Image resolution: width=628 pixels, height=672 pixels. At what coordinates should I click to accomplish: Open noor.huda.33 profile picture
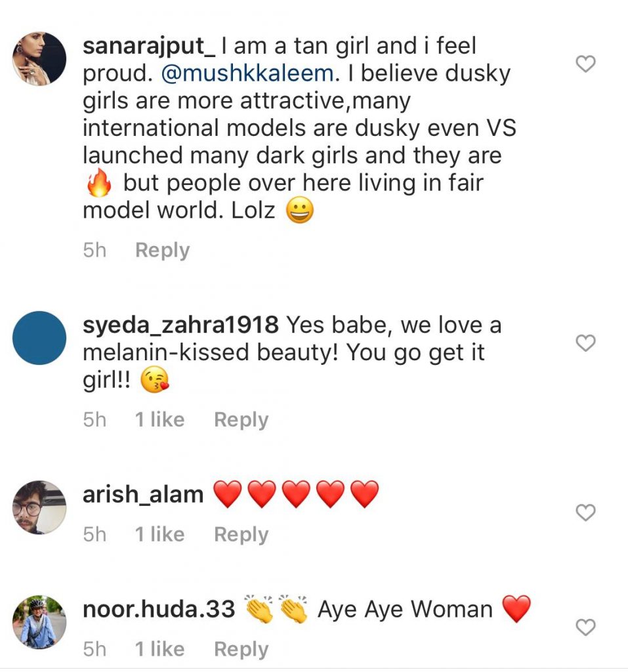click(x=39, y=622)
